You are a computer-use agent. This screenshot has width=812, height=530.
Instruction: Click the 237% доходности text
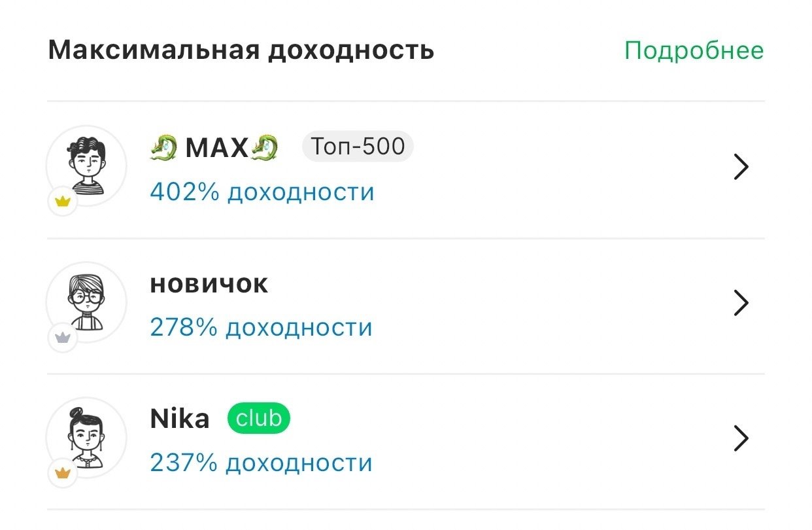(261, 463)
